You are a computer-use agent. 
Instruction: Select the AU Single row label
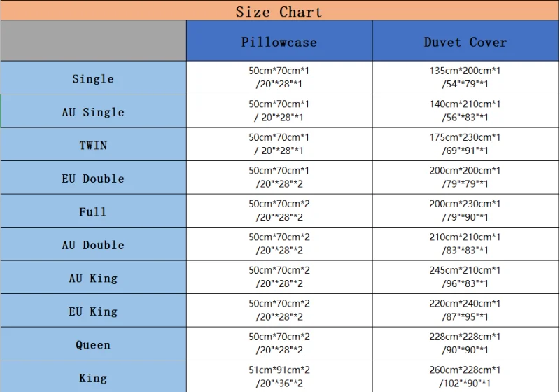coord(93,112)
